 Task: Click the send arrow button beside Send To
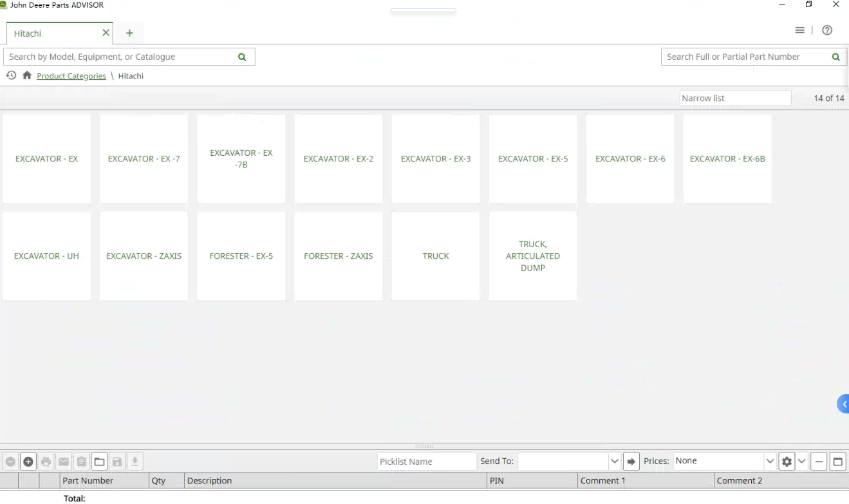(x=631, y=462)
